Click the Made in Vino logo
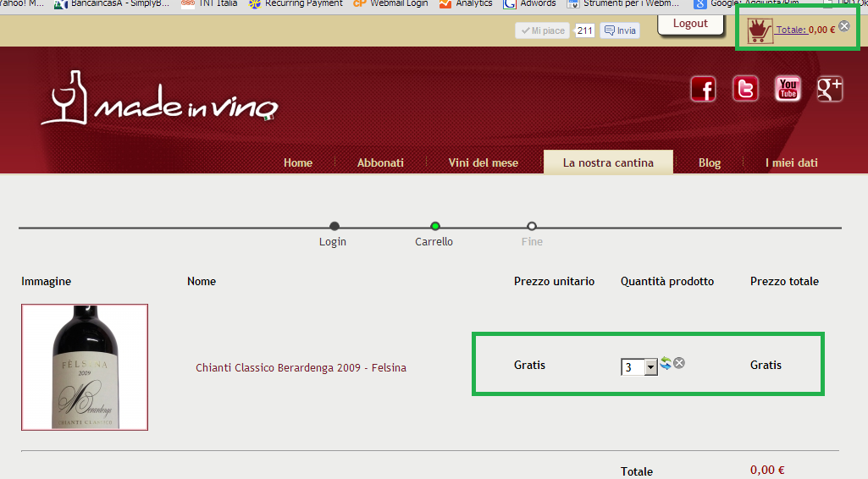This screenshot has width=868, height=479. pyautogui.click(x=159, y=98)
